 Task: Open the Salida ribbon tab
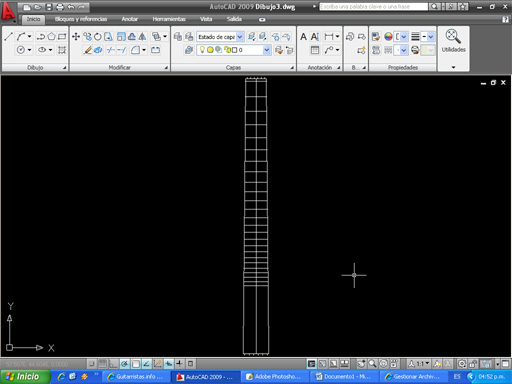point(234,19)
